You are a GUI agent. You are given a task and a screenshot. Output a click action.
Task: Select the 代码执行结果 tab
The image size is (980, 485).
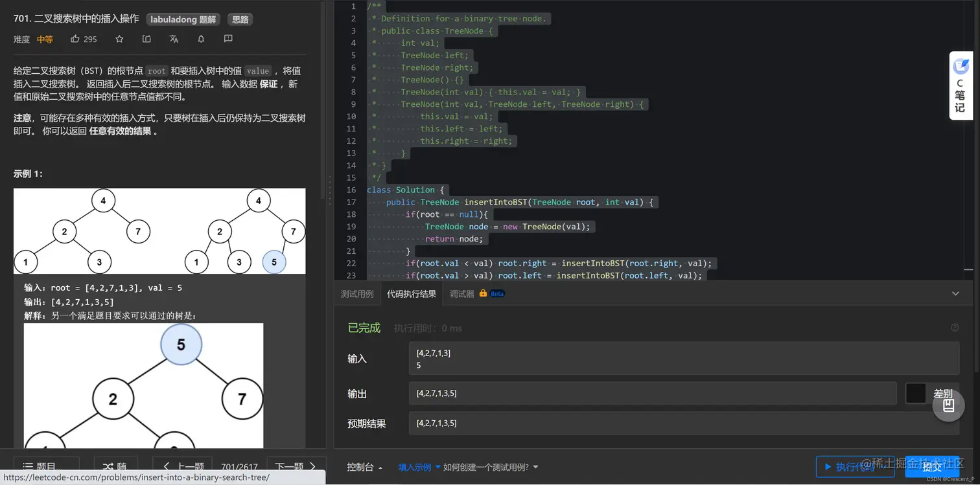pos(412,294)
